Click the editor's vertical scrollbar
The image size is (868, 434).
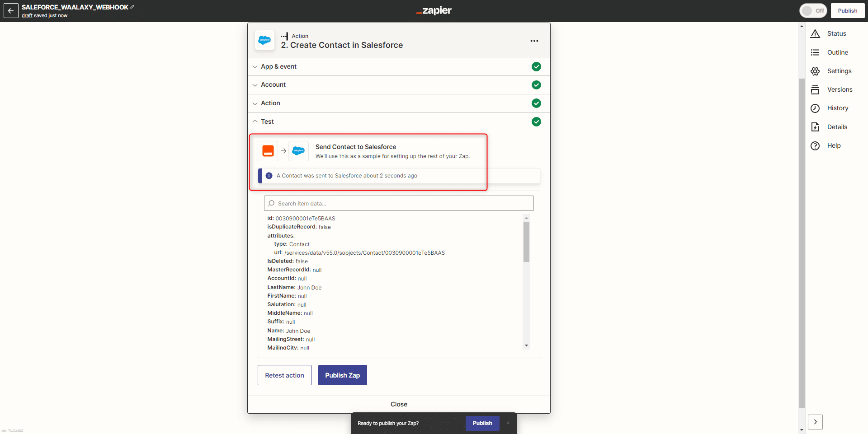802,244
